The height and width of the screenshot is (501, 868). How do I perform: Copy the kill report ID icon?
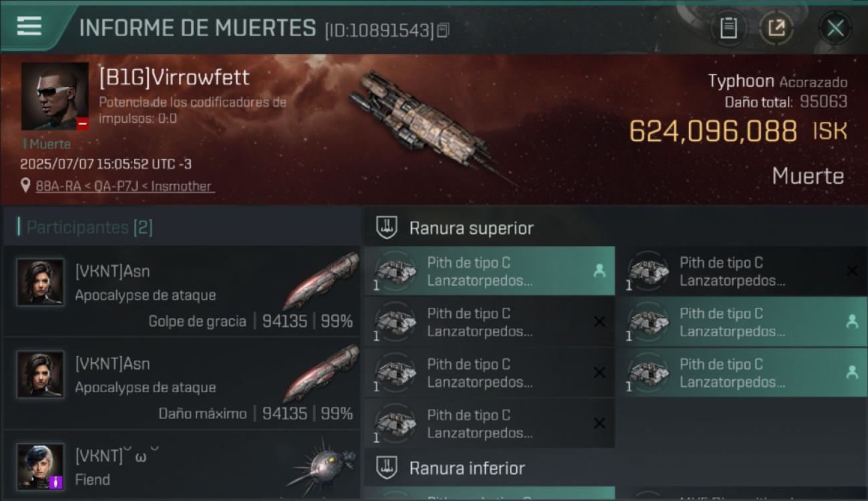[x=443, y=30]
